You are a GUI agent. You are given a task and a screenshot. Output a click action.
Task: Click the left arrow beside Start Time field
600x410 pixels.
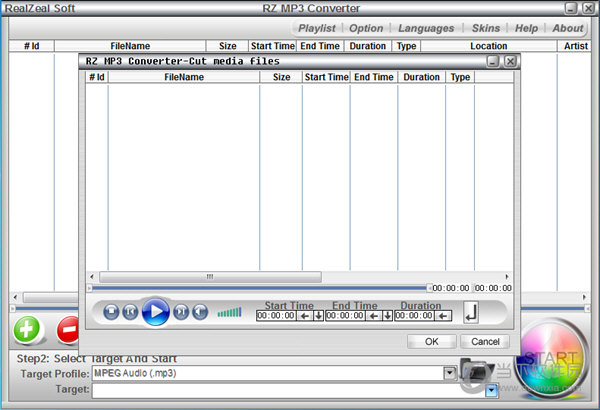click(x=305, y=316)
